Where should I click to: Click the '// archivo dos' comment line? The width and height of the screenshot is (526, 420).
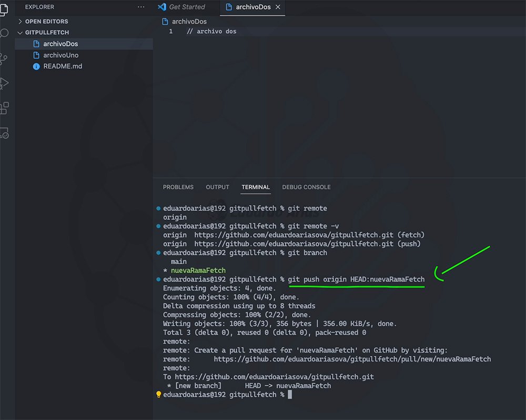click(211, 32)
